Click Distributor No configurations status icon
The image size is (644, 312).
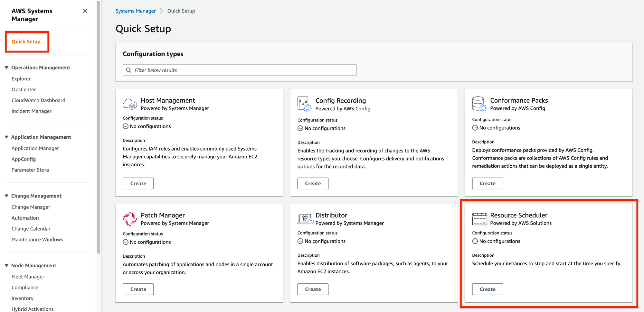[300, 241]
